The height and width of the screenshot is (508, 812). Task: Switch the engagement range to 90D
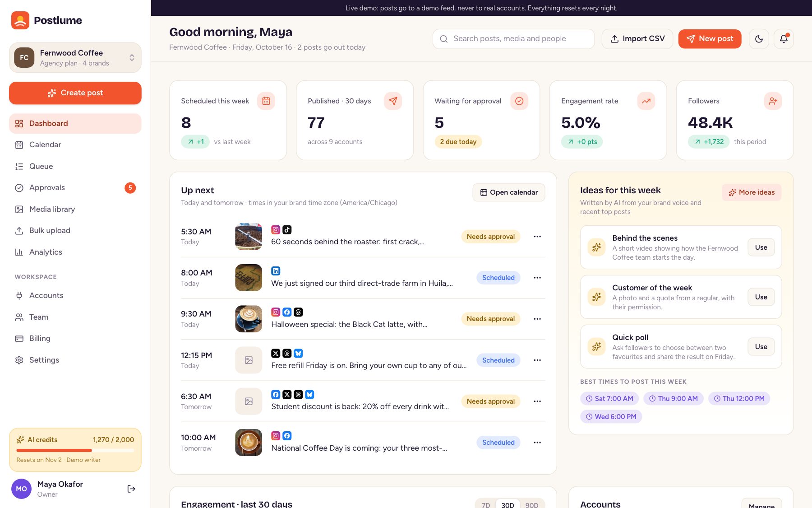click(x=532, y=505)
